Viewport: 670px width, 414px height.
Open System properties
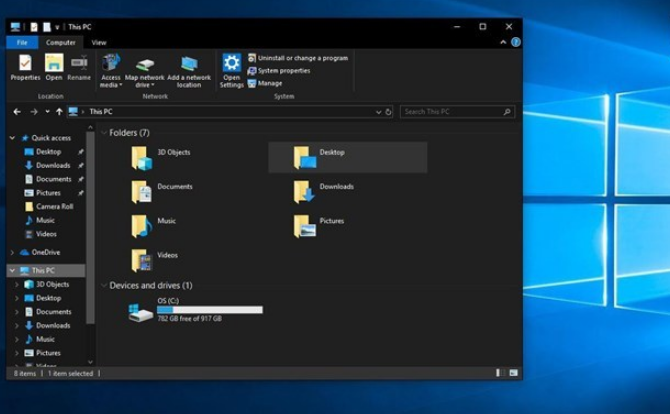tap(279, 70)
